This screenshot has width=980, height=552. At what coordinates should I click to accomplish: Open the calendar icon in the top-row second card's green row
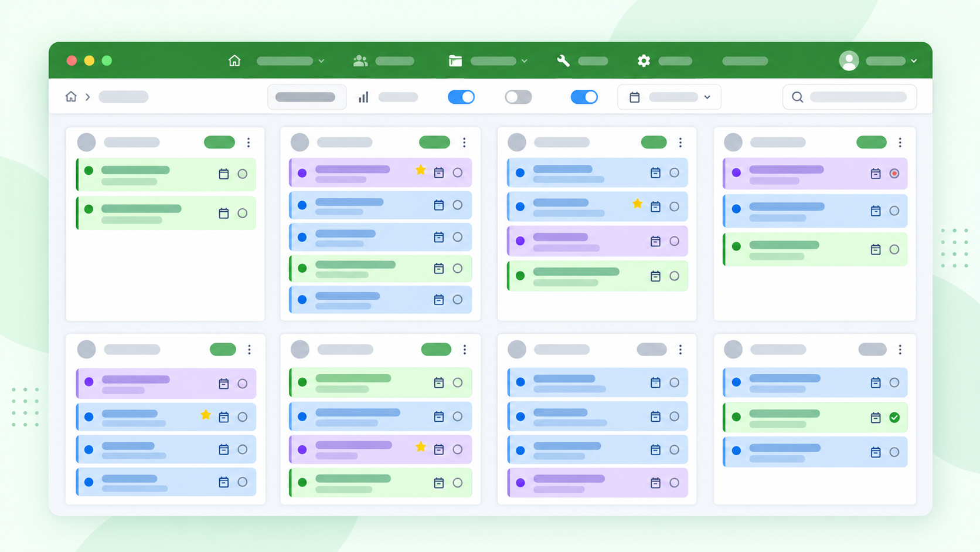point(438,268)
